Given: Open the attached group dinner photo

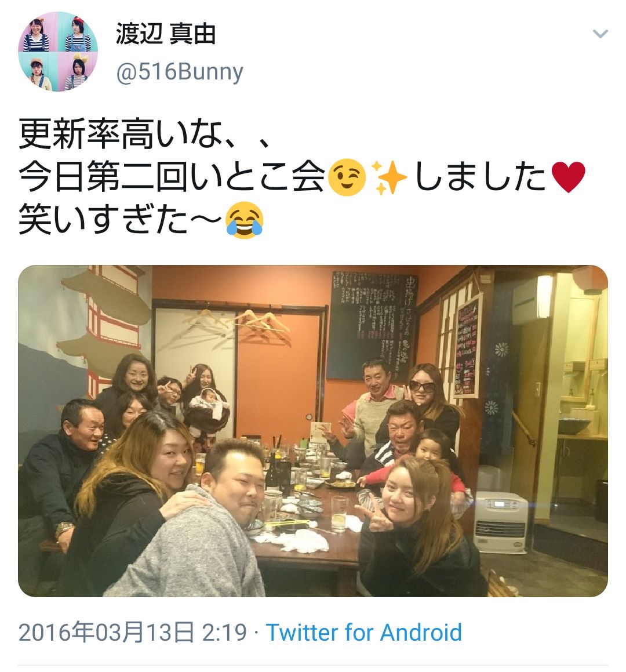Looking at the screenshot, I should pyautogui.click(x=313, y=431).
